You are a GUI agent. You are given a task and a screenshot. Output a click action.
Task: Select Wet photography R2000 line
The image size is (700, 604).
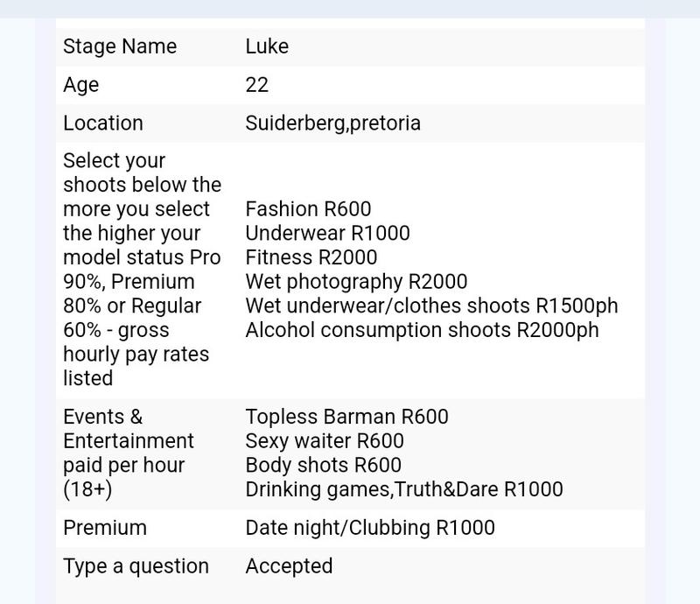click(x=356, y=282)
